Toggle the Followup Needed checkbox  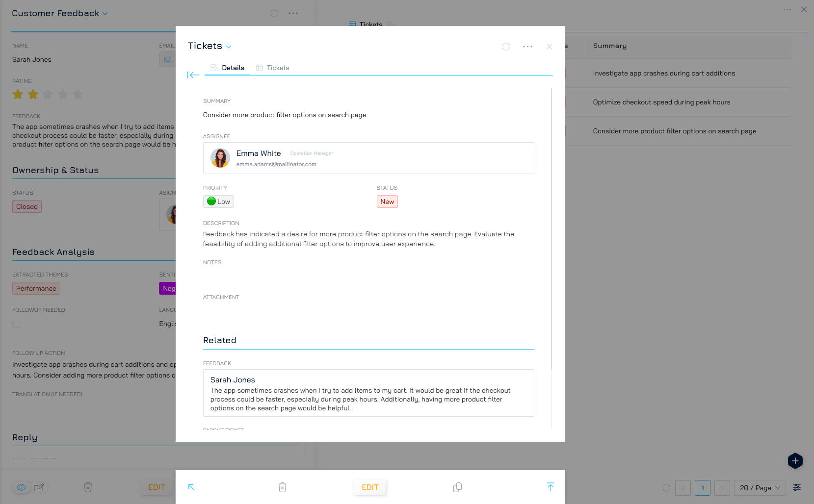(16, 324)
